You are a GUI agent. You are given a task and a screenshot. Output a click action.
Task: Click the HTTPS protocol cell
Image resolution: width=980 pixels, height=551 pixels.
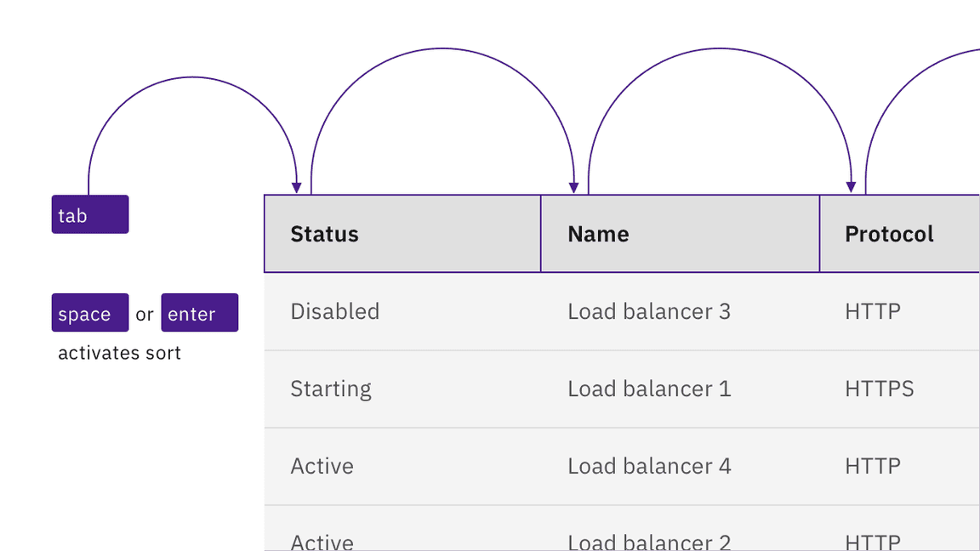879,389
